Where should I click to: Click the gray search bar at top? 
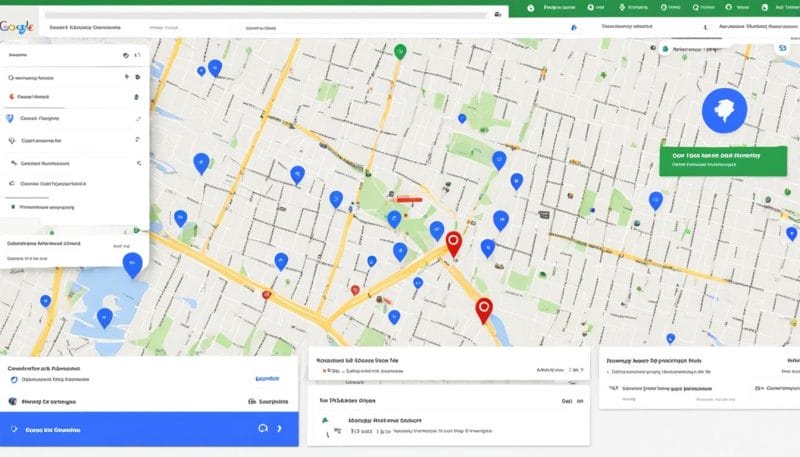265,15
